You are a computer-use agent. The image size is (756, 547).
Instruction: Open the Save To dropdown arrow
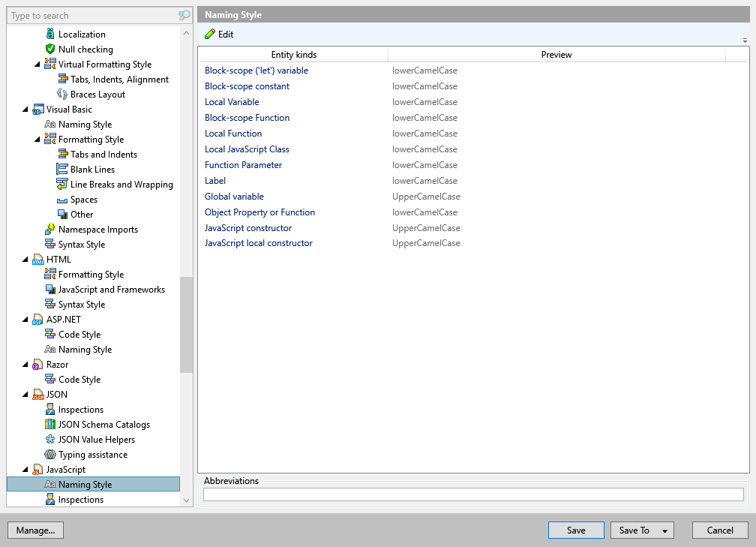point(664,530)
